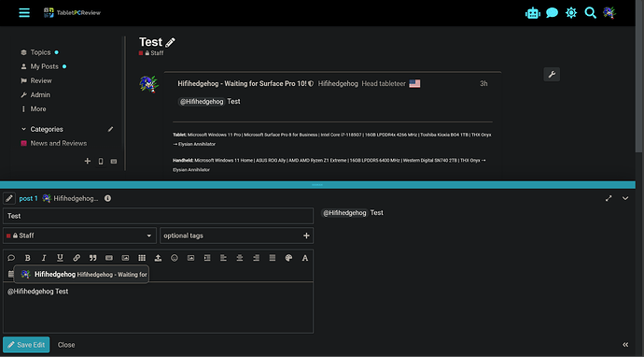The width and height of the screenshot is (644, 357).
Task: Align text to the left
Action: click(x=223, y=258)
